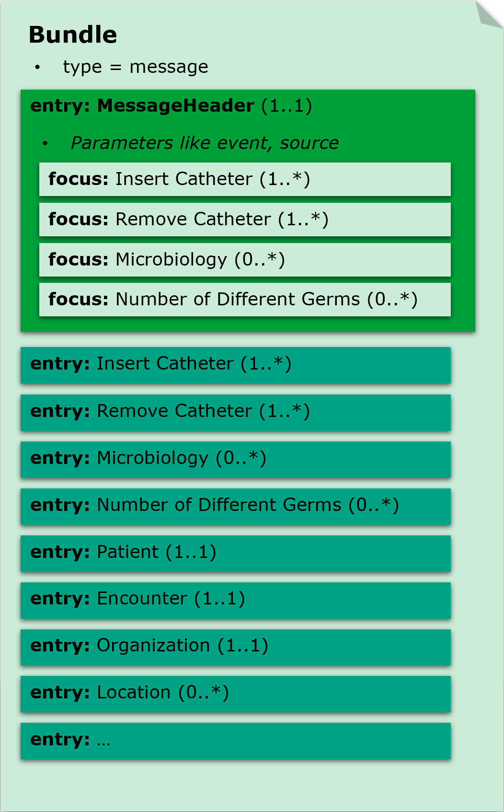The height and width of the screenshot is (812, 504).
Task: Click entry: Number of Different Germs bar
Action: [235, 506]
